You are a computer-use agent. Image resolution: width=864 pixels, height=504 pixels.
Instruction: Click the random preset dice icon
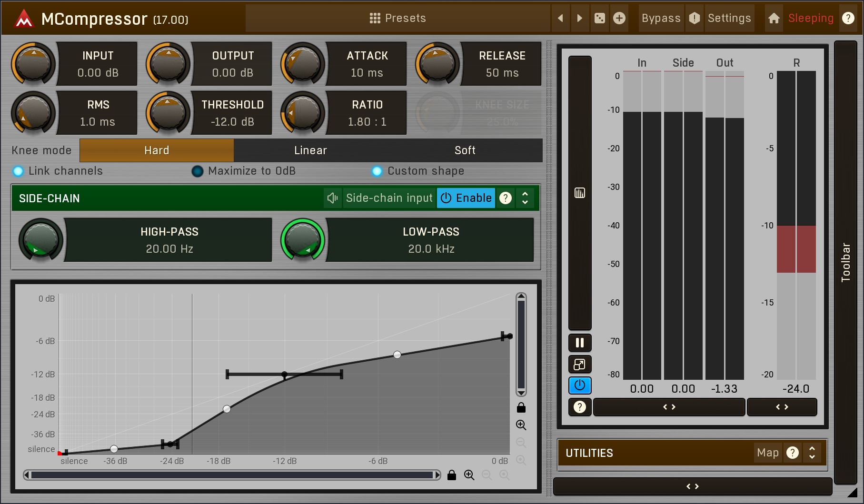(600, 18)
